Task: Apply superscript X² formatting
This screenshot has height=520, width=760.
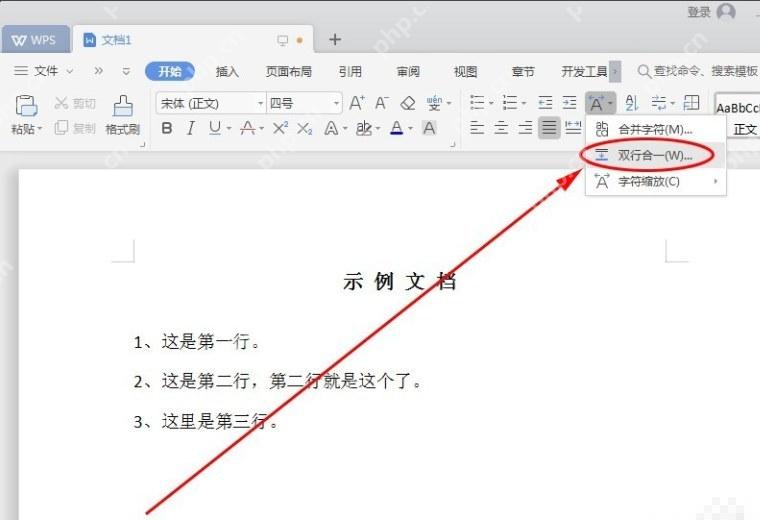Action: point(280,128)
